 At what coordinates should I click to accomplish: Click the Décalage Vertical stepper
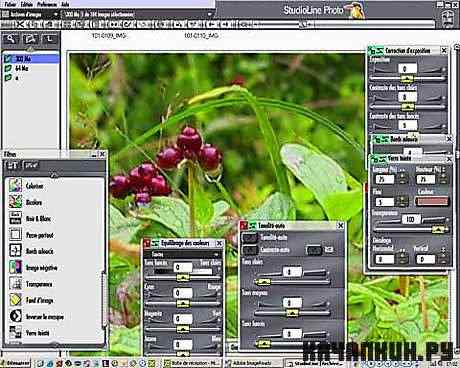click(443, 259)
